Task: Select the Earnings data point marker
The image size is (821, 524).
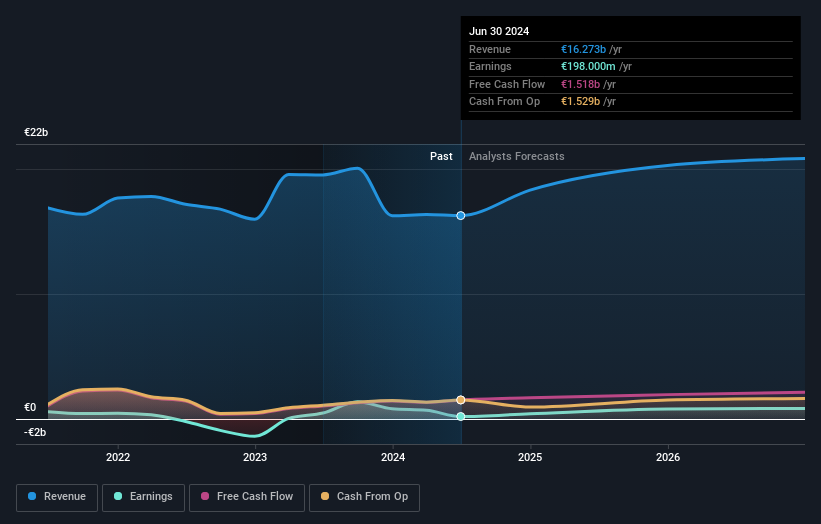Action: (461, 417)
